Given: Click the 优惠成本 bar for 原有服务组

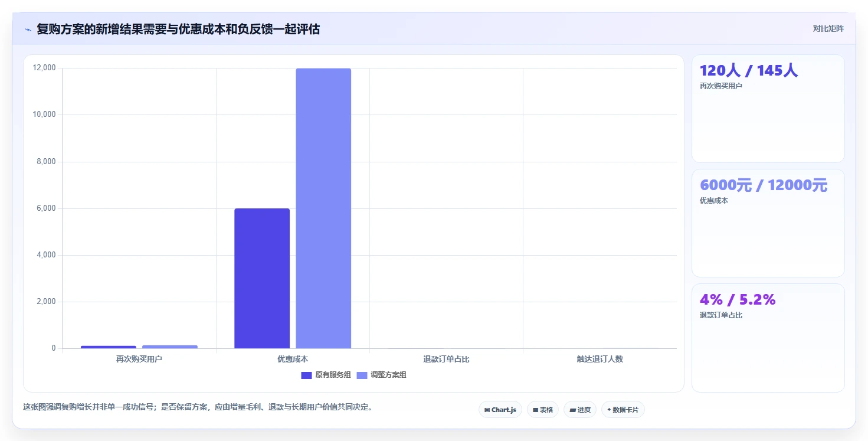Looking at the screenshot, I should tap(262, 279).
